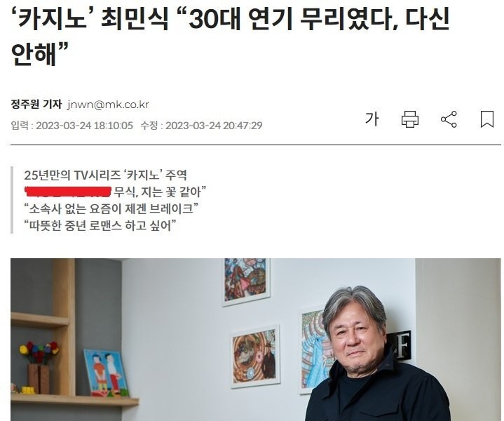Click quote '따뜻한 중년 로맨스 하고 싶어'

(100, 225)
